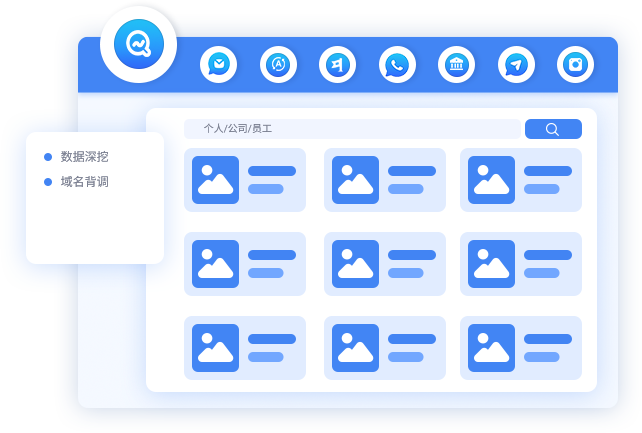Click the camera icon in top bar

tap(575, 65)
